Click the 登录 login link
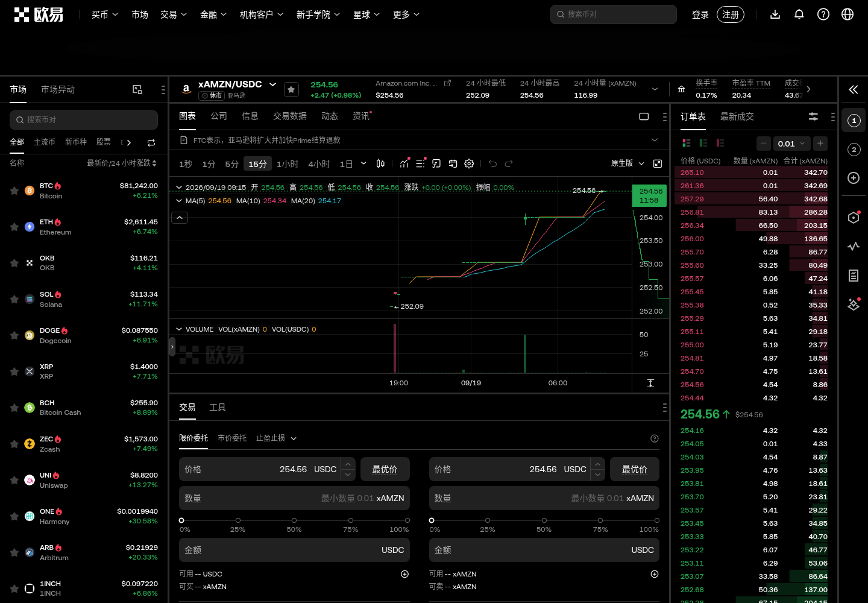Screen dimensions: 868x603 [700, 14]
